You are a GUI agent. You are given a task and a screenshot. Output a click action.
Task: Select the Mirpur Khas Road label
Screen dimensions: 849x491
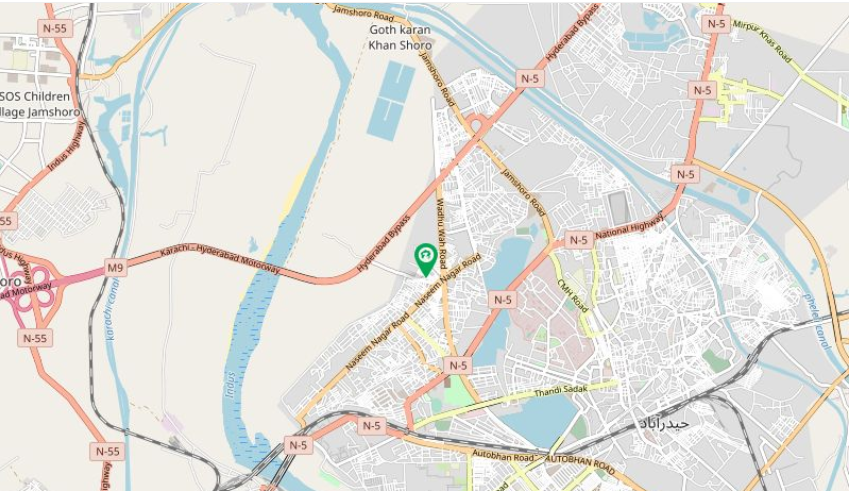[762, 41]
